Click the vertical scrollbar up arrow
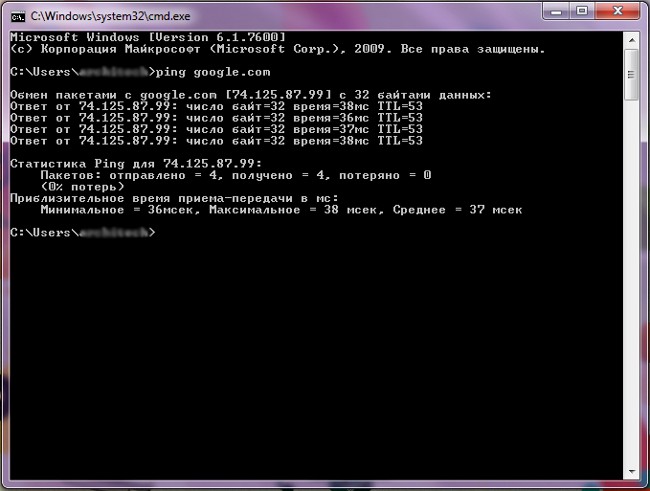This screenshot has width=650, height=491. tap(631, 38)
